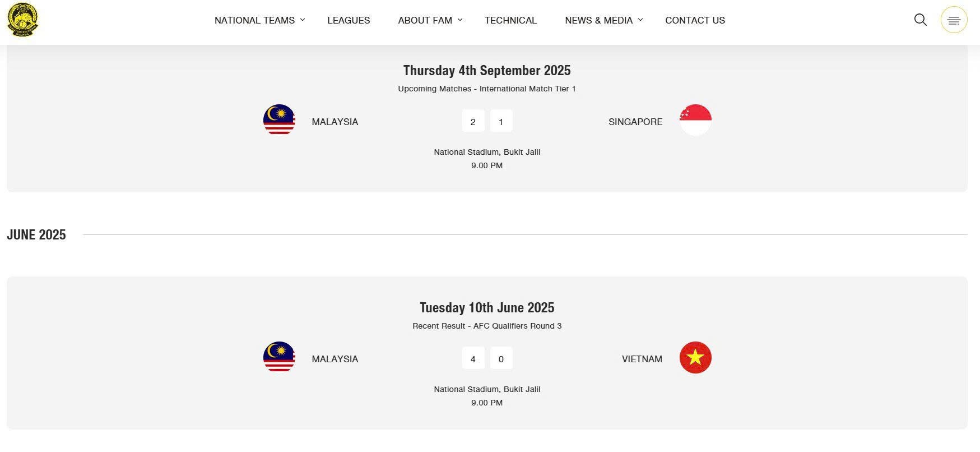
Task: Click the FAM crest logo
Action: coord(22,20)
